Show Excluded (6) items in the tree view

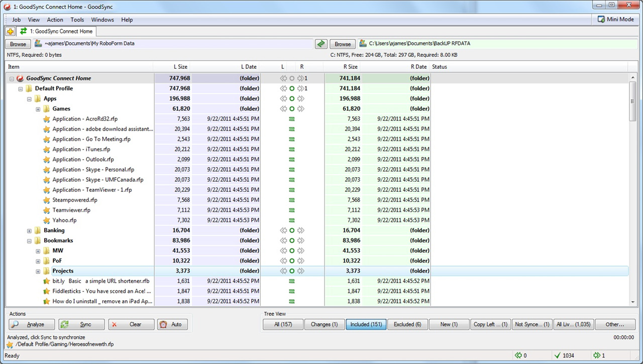click(407, 324)
